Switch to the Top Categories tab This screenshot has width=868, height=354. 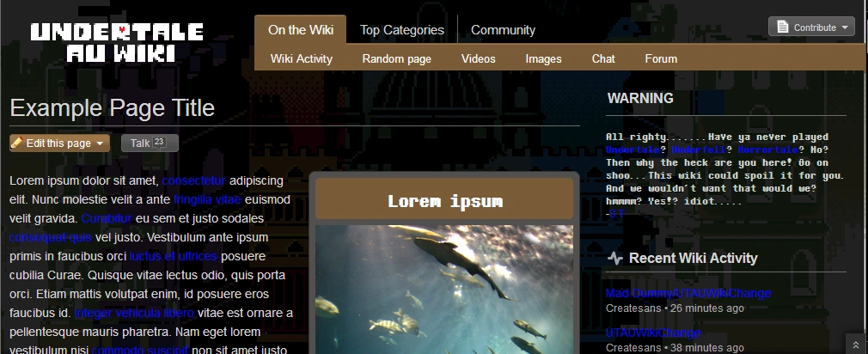(401, 30)
